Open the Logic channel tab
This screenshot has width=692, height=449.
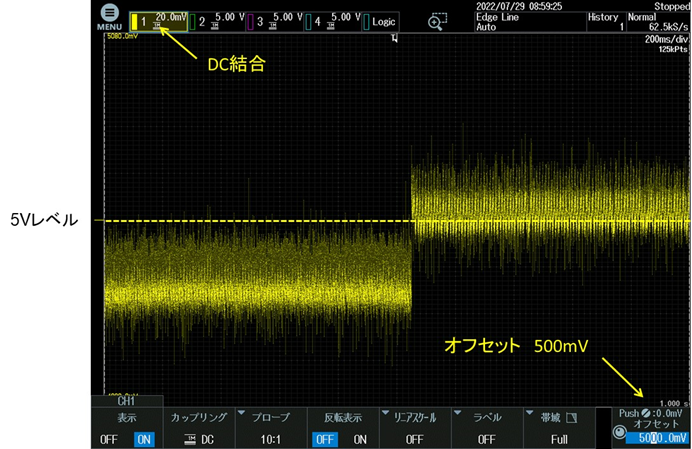click(x=381, y=22)
